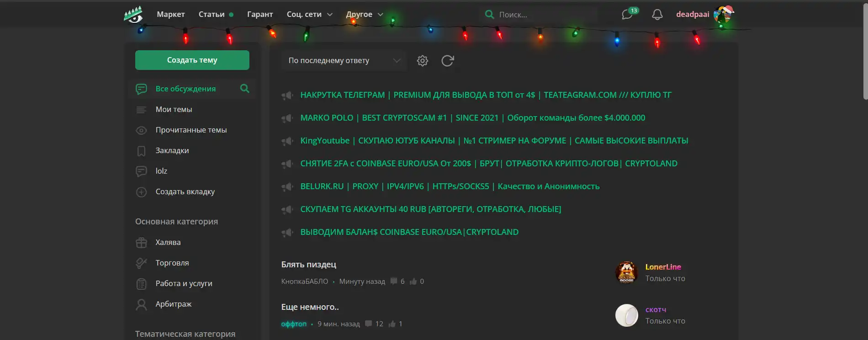Click the deadpaai avatar picture
The height and width of the screenshot is (340, 868).
[x=723, y=15]
